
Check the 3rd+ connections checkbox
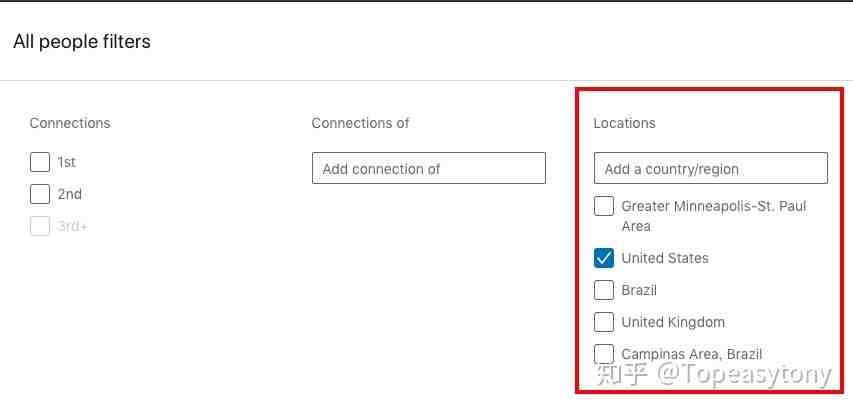click(40, 226)
